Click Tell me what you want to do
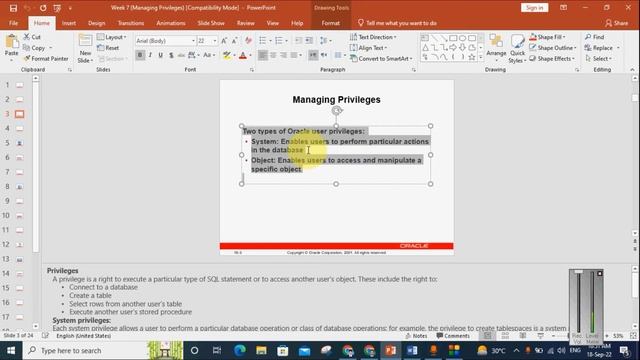640x360 pixels. tap(397, 23)
